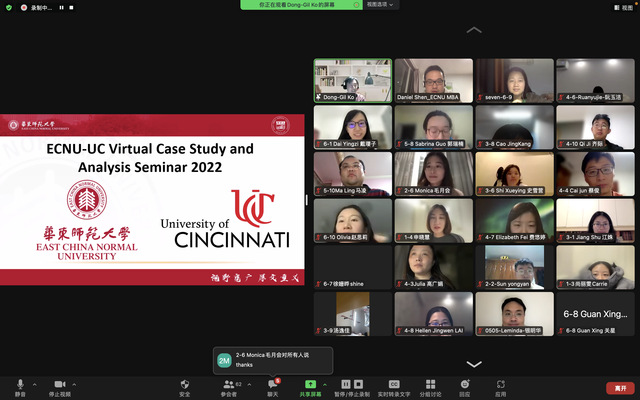Click the unread chat badge
The image size is (640, 400).
pyautogui.click(x=278, y=381)
